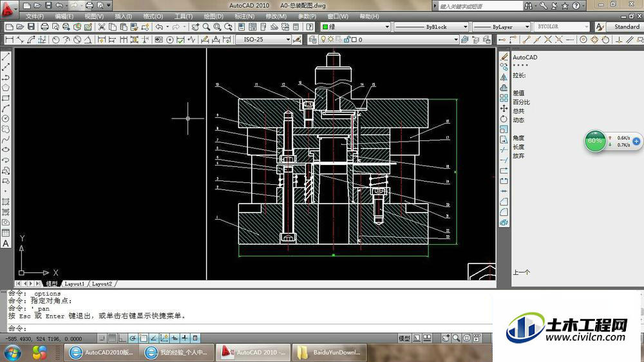Select the Center Mark tool

point(169,39)
